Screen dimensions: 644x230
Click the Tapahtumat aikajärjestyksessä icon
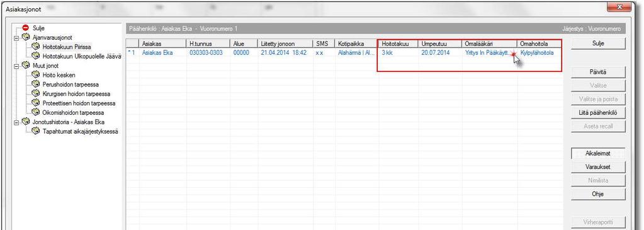tap(36, 131)
